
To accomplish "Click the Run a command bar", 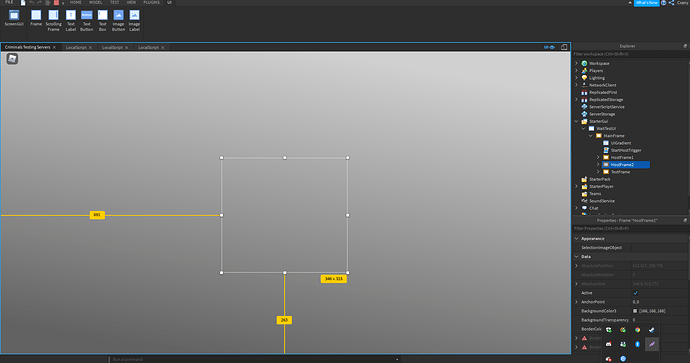I will pos(254,359).
